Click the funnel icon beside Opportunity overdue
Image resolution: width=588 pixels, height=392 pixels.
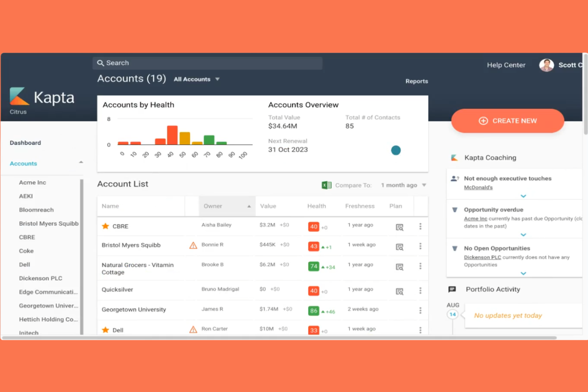tap(454, 209)
